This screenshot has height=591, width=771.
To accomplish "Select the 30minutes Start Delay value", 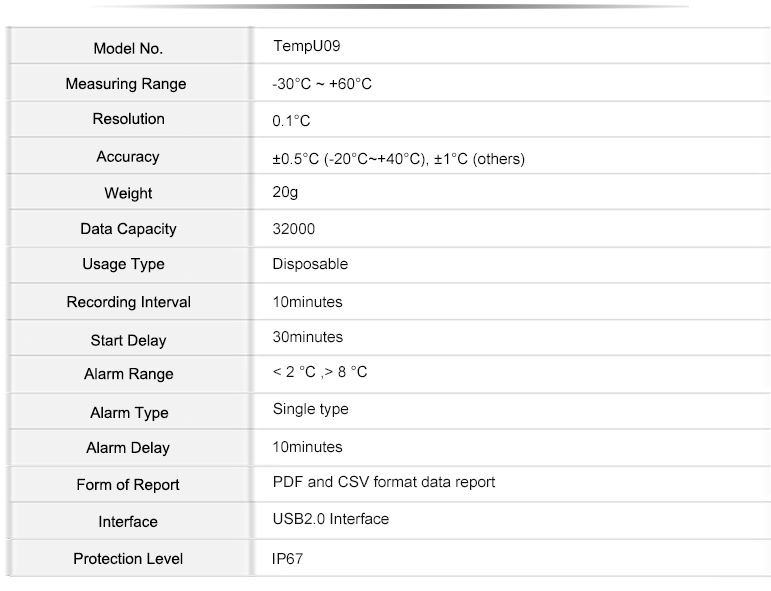I will click(x=308, y=337).
